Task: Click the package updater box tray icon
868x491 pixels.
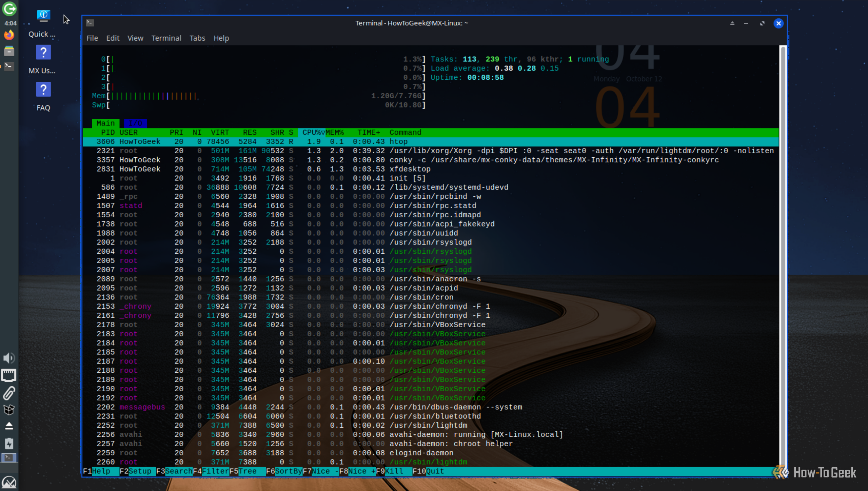Action: [9, 410]
